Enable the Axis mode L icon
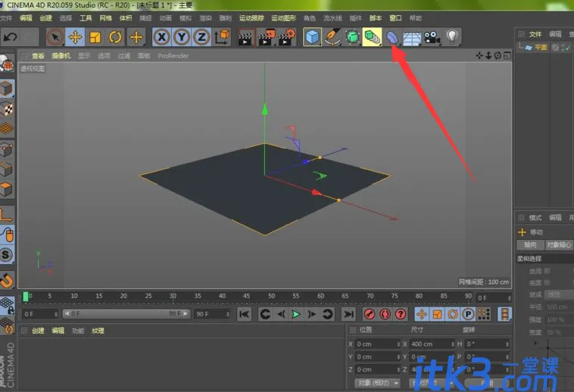The height and width of the screenshot is (392, 574). (x=7, y=215)
